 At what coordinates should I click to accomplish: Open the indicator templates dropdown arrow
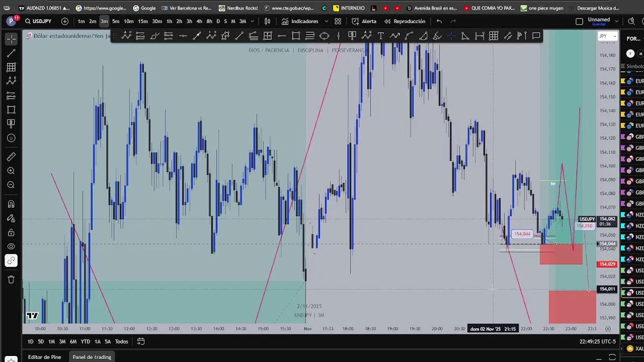tap(327, 21)
